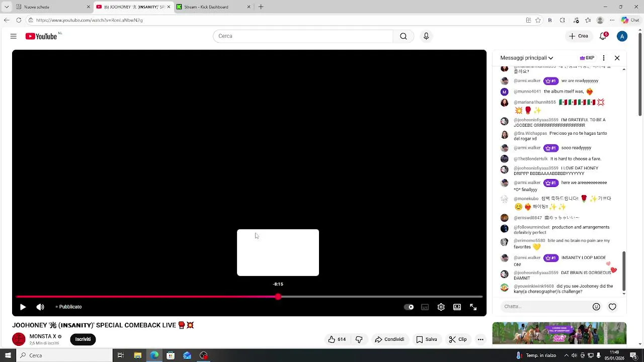This screenshot has height=362, width=644.
Task: Open the taskbar clock showing 11:49
Action: (614, 355)
